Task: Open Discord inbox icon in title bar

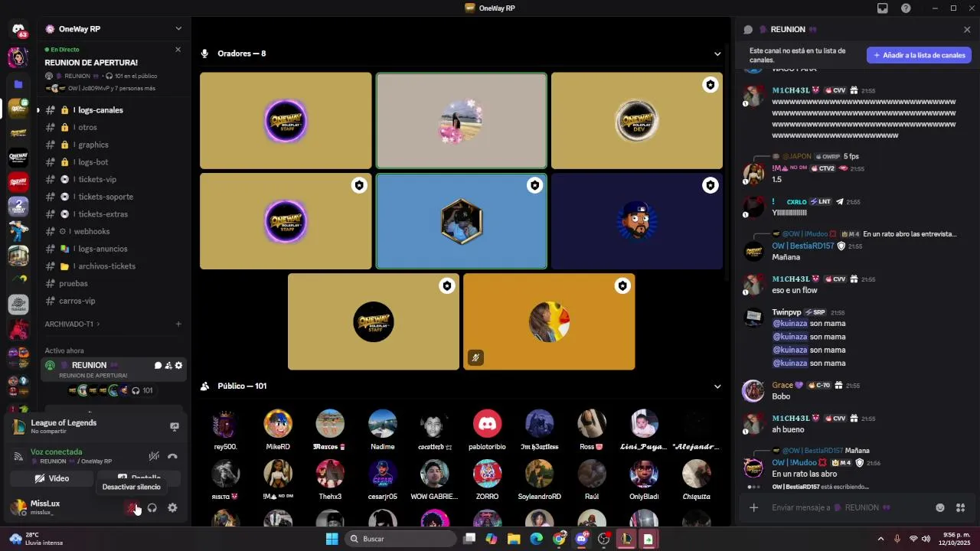Action: click(x=883, y=8)
